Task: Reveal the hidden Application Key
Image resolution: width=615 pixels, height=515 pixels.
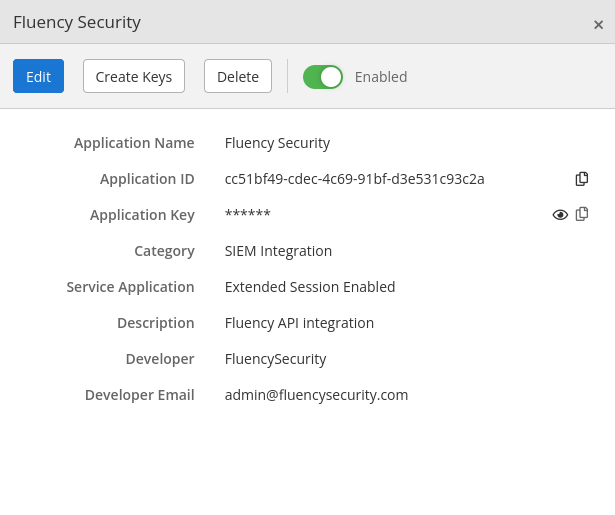Action: point(560,215)
